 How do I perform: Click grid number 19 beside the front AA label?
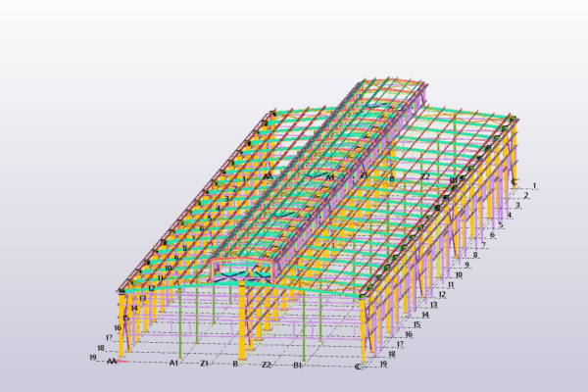93,357
